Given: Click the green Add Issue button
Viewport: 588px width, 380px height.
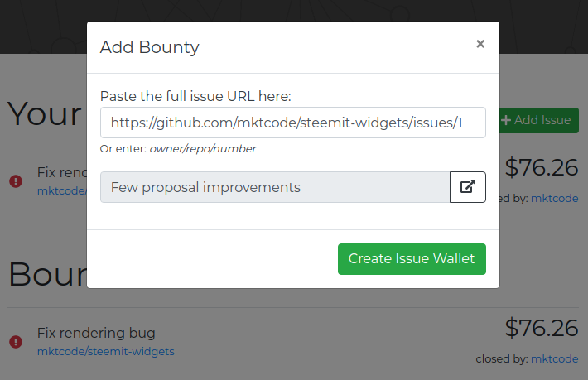Looking at the screenshot, I should coord(539,120).
